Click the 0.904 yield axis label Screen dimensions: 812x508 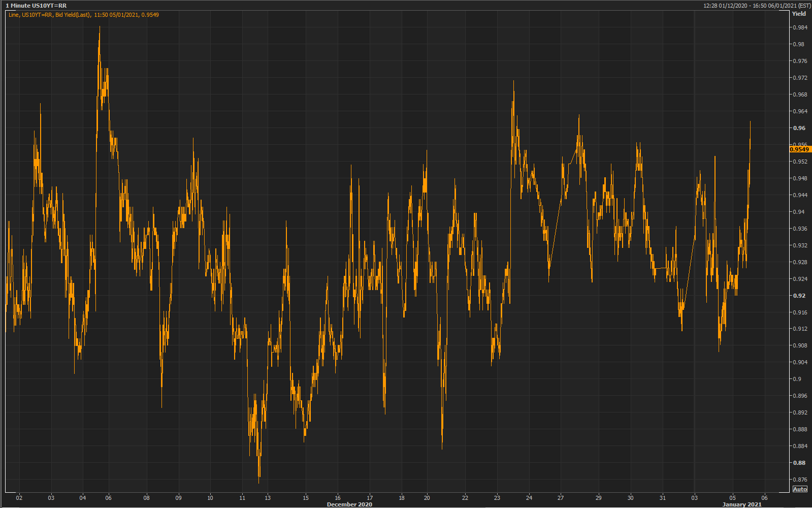tap(800, 362)
